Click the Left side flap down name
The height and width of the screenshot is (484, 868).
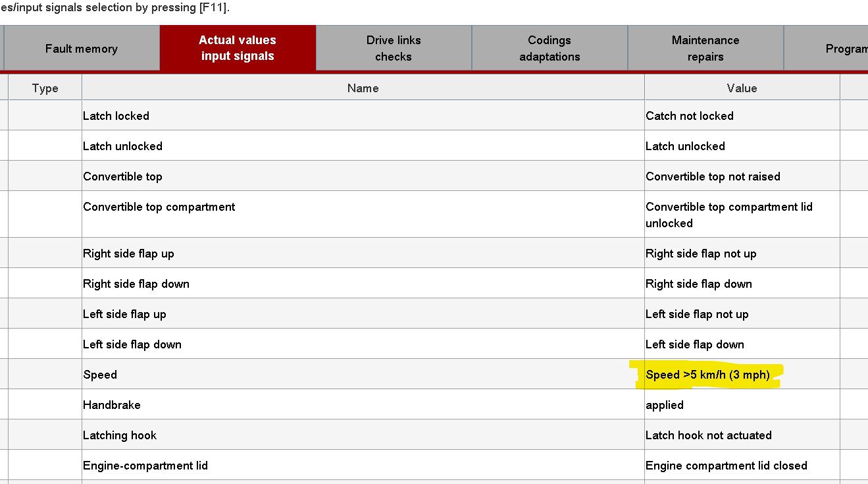pos(132,344)
